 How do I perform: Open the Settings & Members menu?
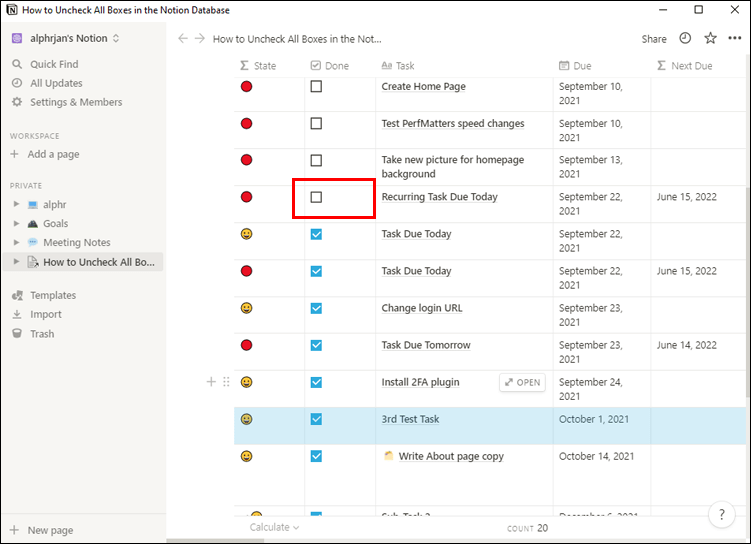point(75,102)
